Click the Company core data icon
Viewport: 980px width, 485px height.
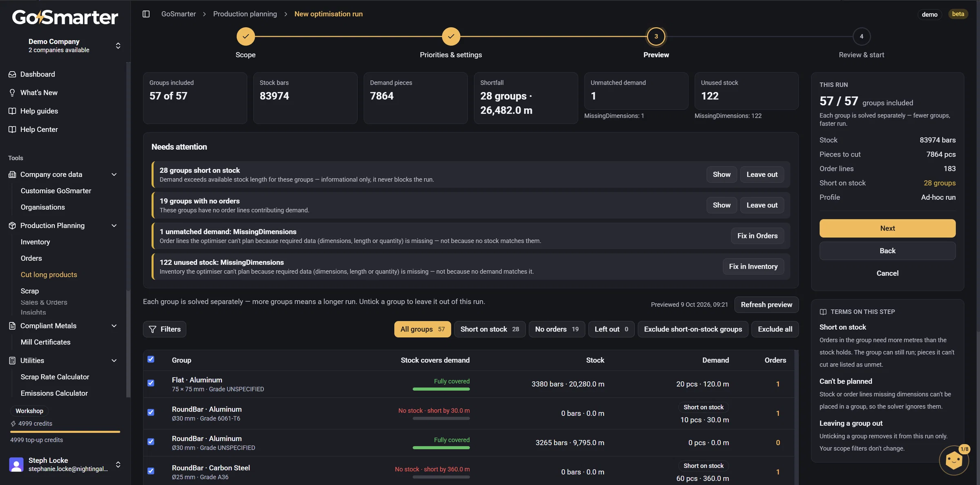(x=12, y=174)
